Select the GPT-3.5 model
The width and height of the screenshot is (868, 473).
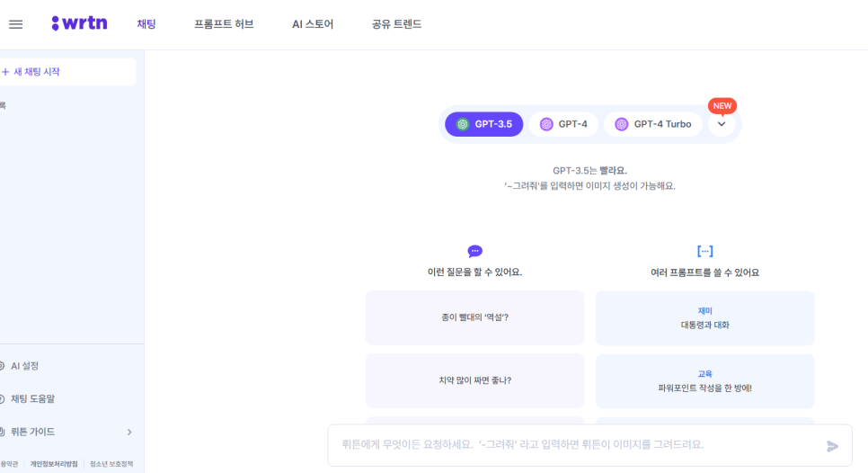483,124
